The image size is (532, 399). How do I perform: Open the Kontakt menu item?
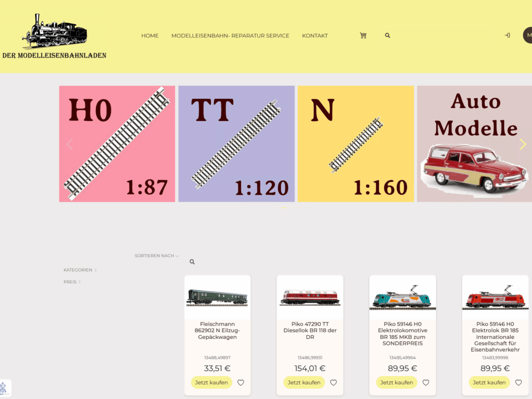click(x=315, y=36)
